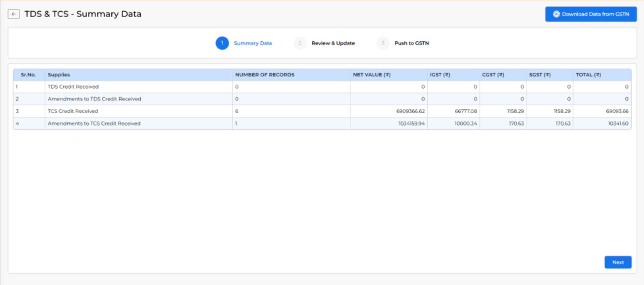Select Amendments to TDS Credit Received row
The height and width of the screenshot is (285, 644).
[322, 99]
